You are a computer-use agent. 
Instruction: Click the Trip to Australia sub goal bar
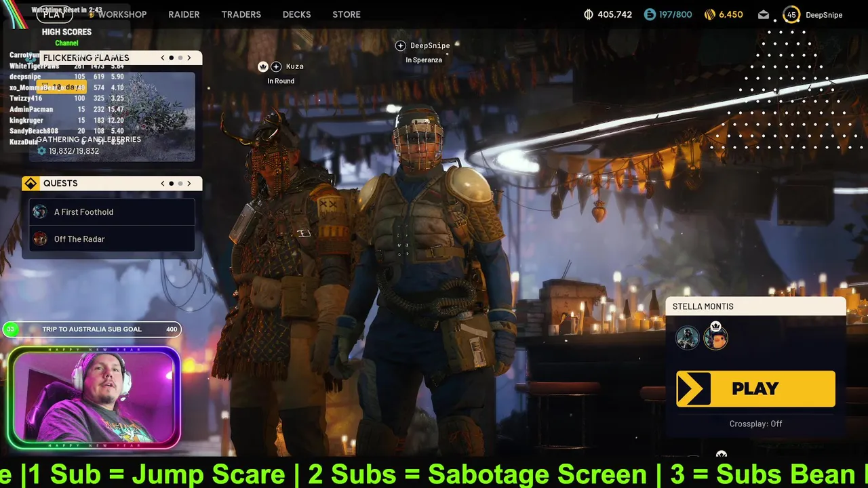[92, 329]
